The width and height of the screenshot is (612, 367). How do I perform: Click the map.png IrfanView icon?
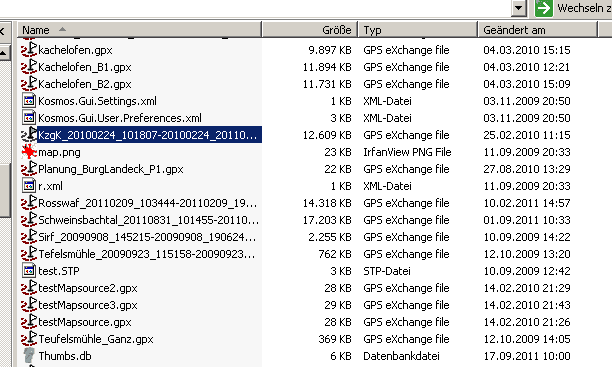(x=29, y=152)
